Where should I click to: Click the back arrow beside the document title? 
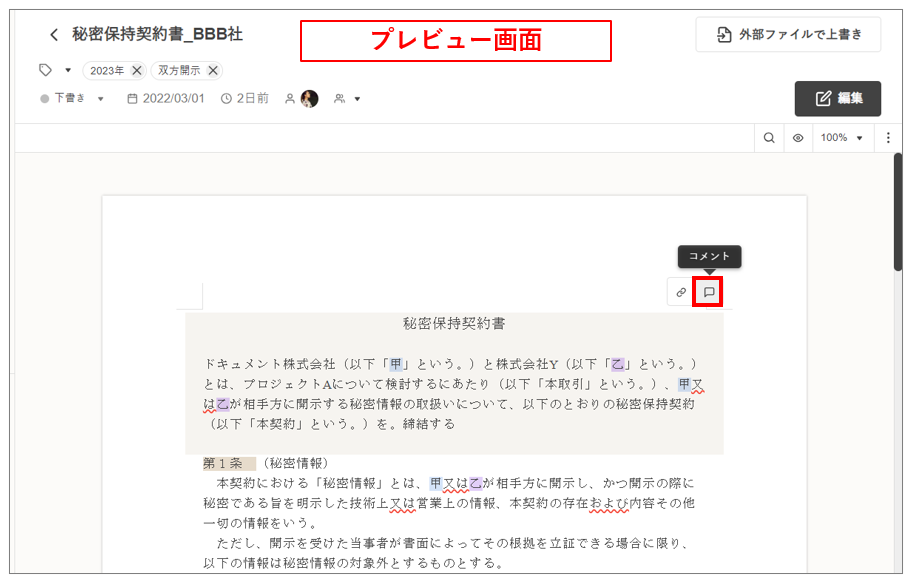[x=54, y=35]
